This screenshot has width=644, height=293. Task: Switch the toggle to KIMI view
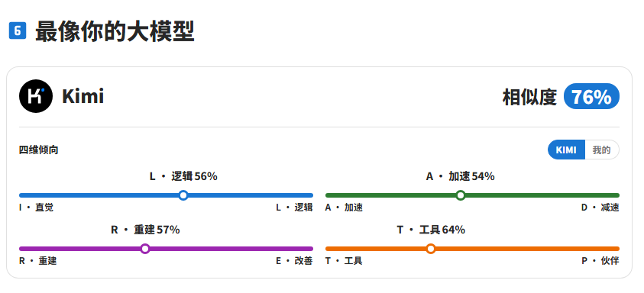click(x=566, y=150)
